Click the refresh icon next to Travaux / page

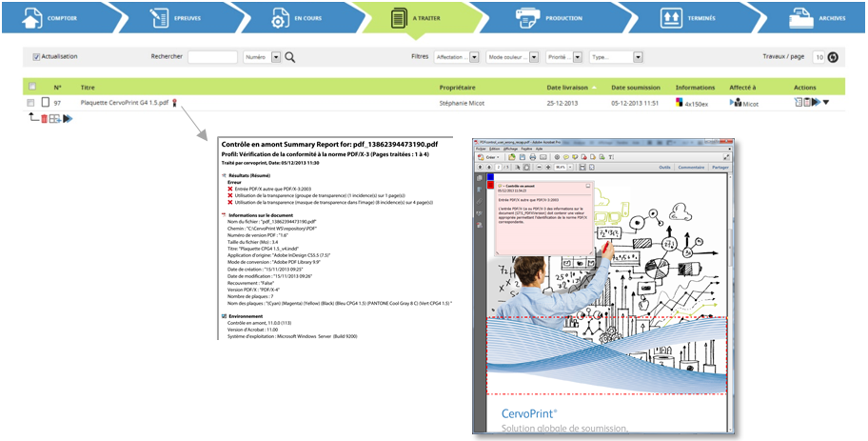tap(833, 57)
